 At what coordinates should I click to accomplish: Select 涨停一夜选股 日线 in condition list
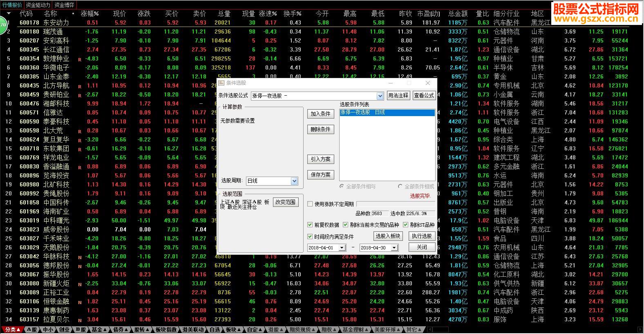387,112
